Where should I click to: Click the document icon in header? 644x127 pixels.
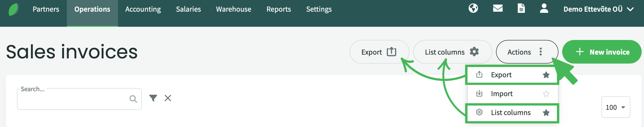point(521,8)
